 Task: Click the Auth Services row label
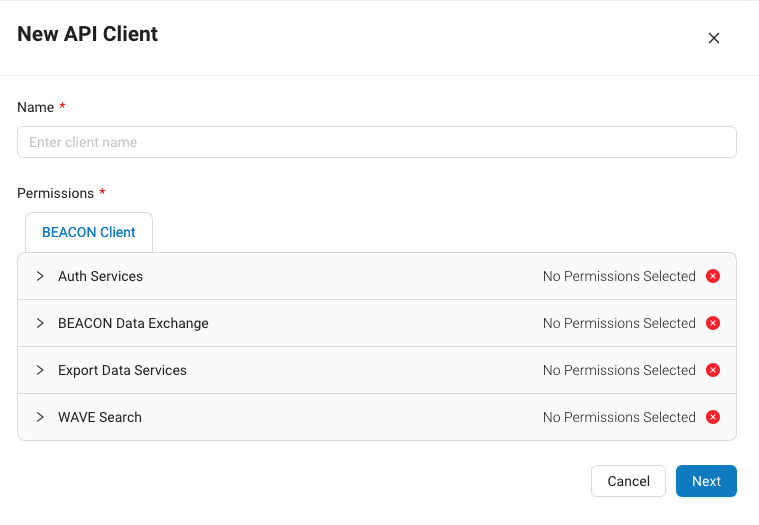[100, 276]
